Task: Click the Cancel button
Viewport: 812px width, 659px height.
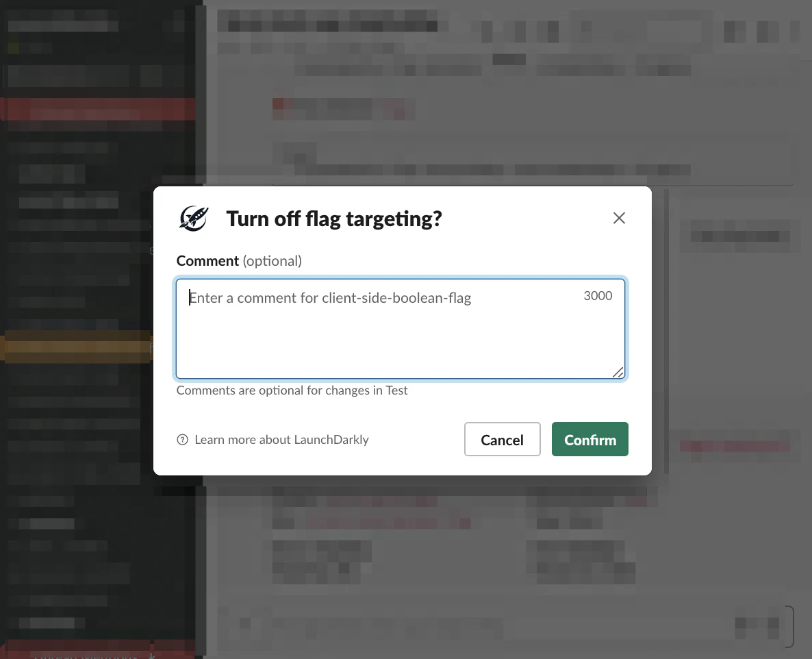Action: coord(502,439)
